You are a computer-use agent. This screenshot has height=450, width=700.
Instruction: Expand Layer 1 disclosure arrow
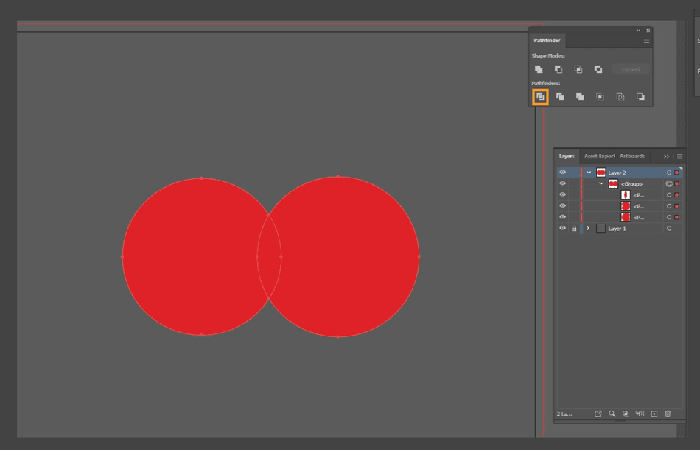[x=588, y=228]
